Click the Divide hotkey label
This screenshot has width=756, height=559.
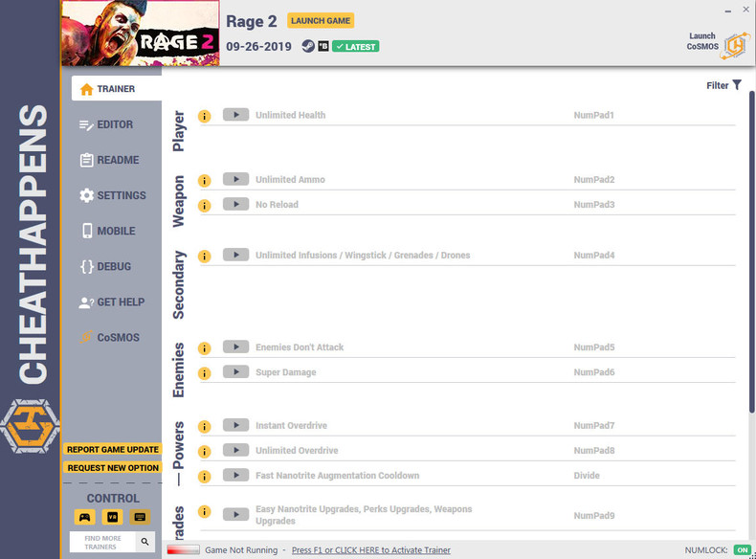(x=587, y=476)
